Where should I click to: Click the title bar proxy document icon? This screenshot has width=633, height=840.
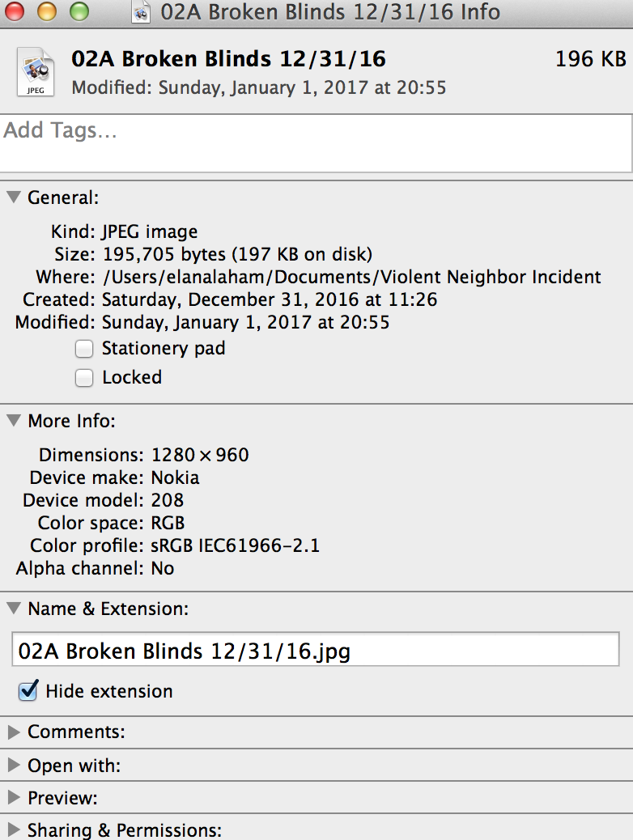pyautogui.click(x=140, y=12)
